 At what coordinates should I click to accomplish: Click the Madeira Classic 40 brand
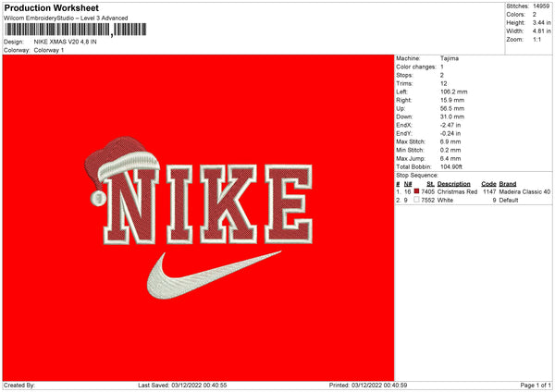pyautogui.click(x=524, y=191)
